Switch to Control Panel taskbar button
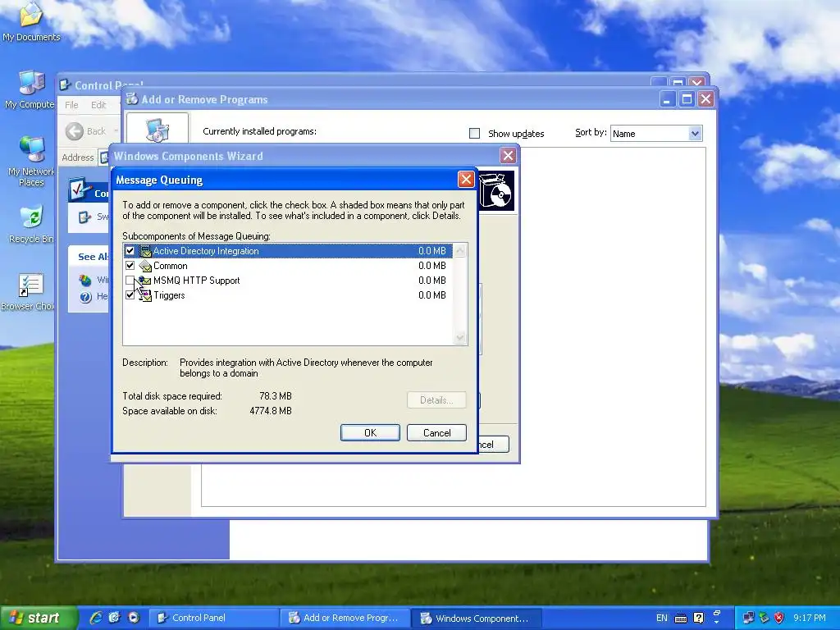The width and height of the screenshot is (840, 630). pyautogui.click(x=213, y=618)
